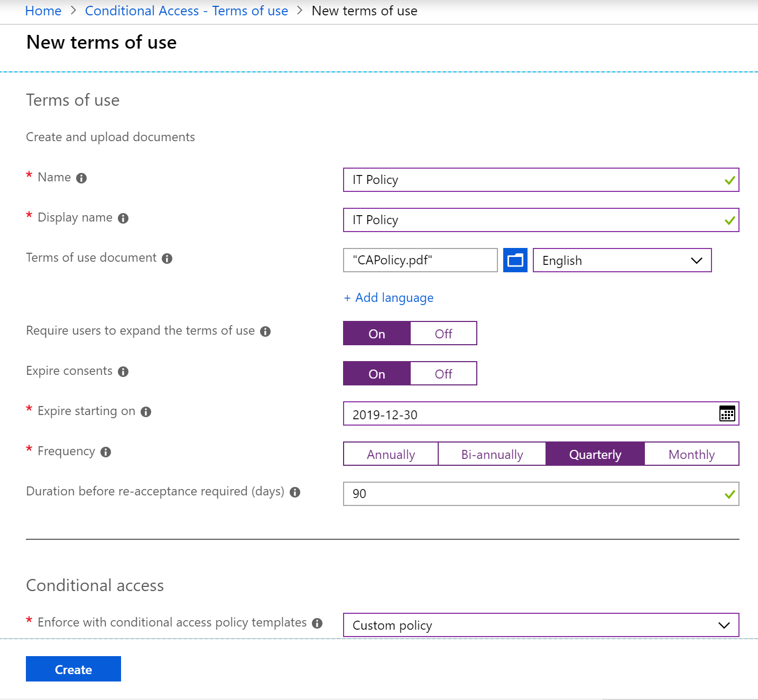Open the folder browse icon for document upload
Image resolution: width=758 pixels, height=700 pixels.
[515, 260]
